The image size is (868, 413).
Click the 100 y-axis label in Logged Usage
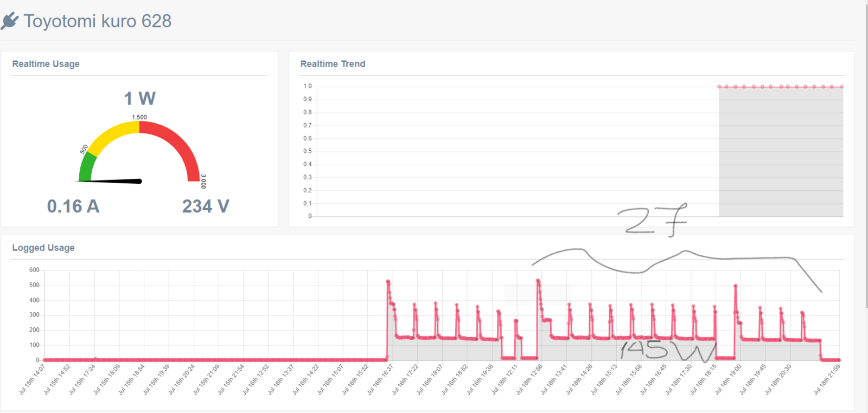[34, 345]
